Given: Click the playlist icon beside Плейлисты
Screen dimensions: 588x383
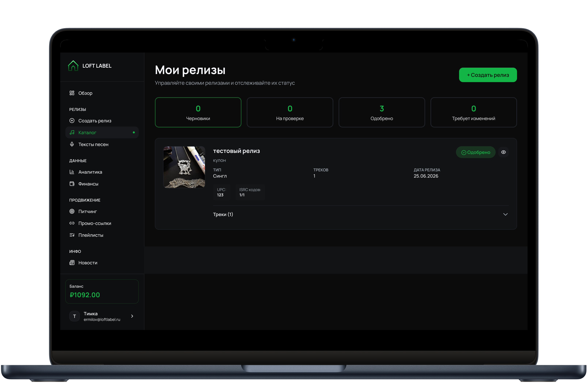Looking at the screenshot, I should point(72,235).
